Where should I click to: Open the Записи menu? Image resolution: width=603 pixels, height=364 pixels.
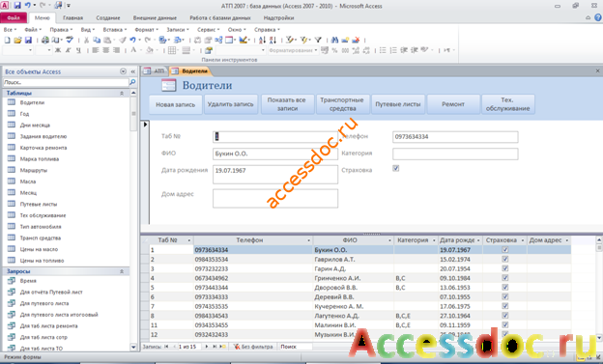[x=177, y=29]
